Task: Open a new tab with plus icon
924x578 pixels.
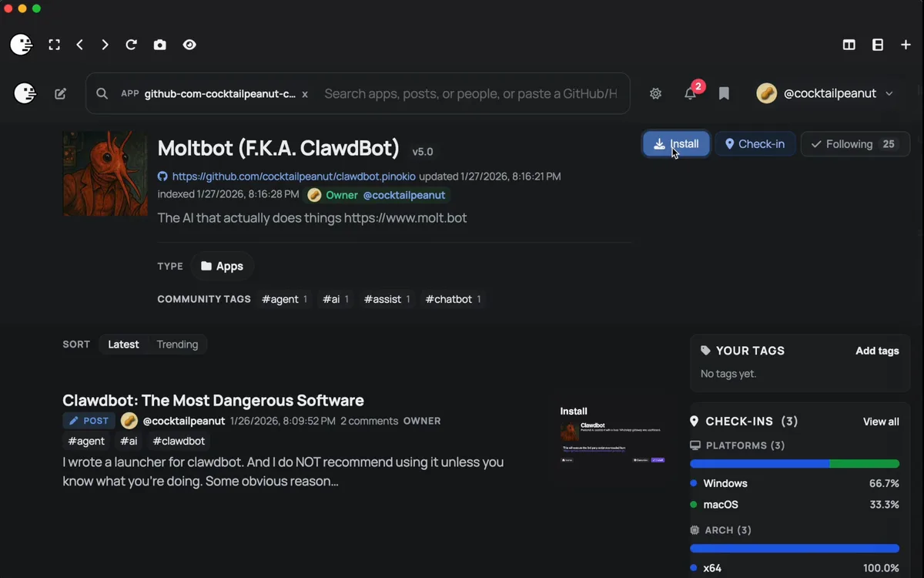Action: 906,45
